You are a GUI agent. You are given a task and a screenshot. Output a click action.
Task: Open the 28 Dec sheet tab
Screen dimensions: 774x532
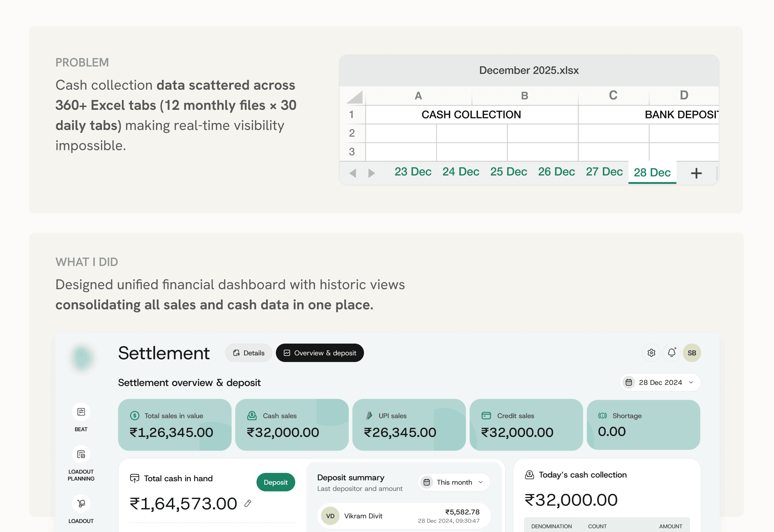[652, 172]
